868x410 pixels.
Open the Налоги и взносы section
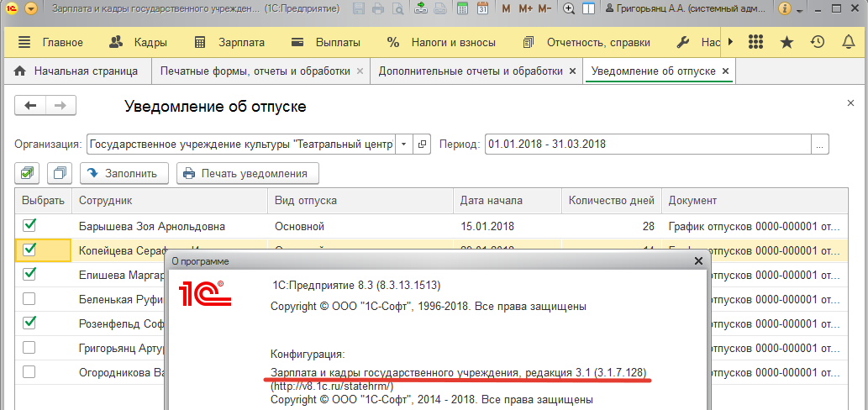(x=441, y=43)
